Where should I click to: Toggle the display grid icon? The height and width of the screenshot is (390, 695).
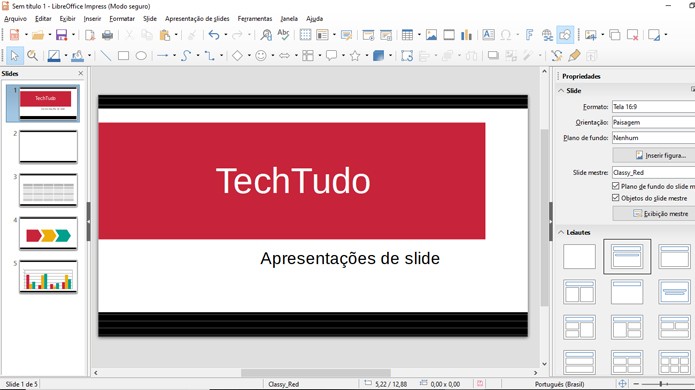pos(305,35)
